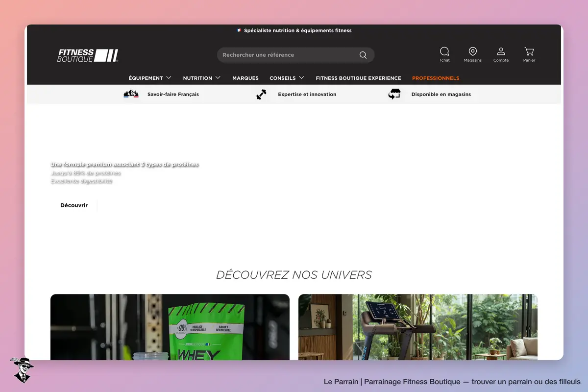
Task: Open the Marques menu item
Action: (245, 78)
